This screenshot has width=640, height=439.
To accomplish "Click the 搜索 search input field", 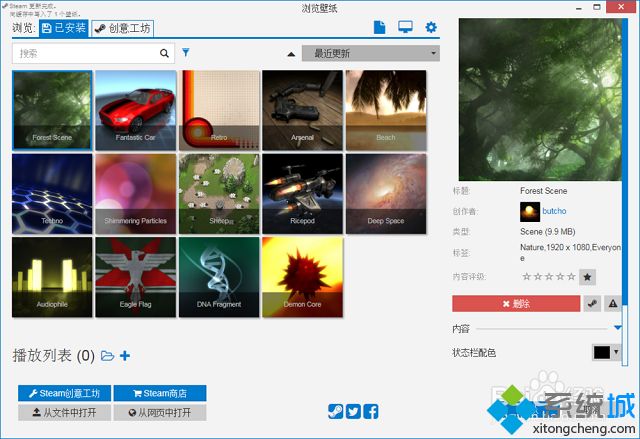I will 93,53.
